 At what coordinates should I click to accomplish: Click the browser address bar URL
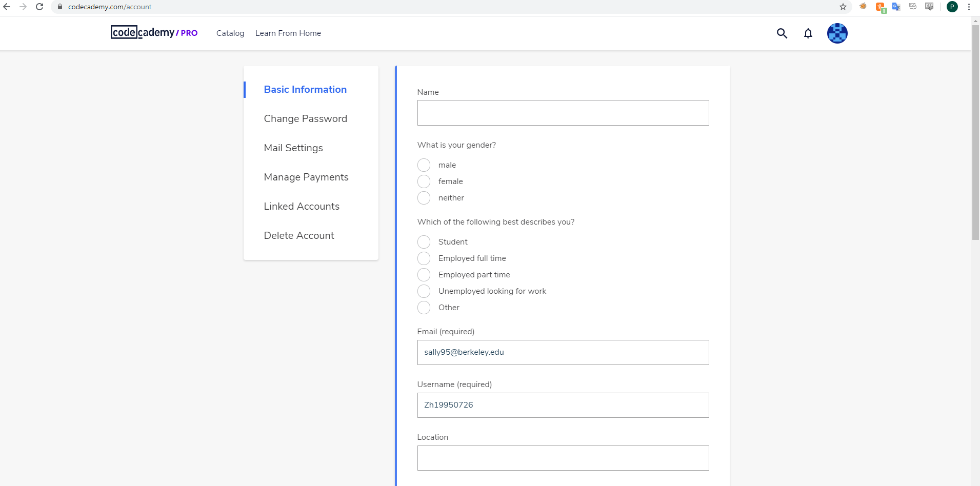click(x=110, y=7)
